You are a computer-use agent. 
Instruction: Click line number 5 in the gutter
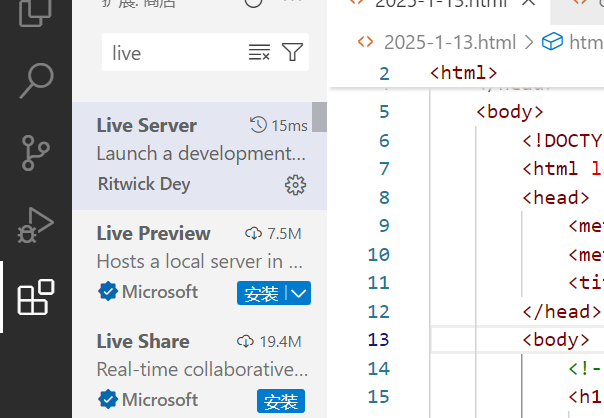click(384, 112)
